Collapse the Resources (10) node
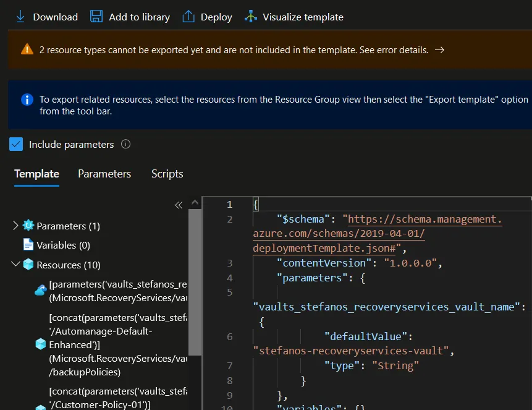 (15, 263)
